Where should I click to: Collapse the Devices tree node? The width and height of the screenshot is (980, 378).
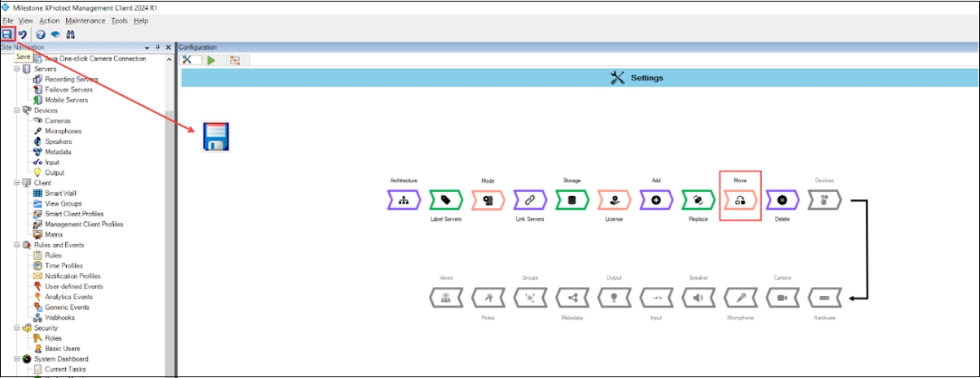(16, 111)
